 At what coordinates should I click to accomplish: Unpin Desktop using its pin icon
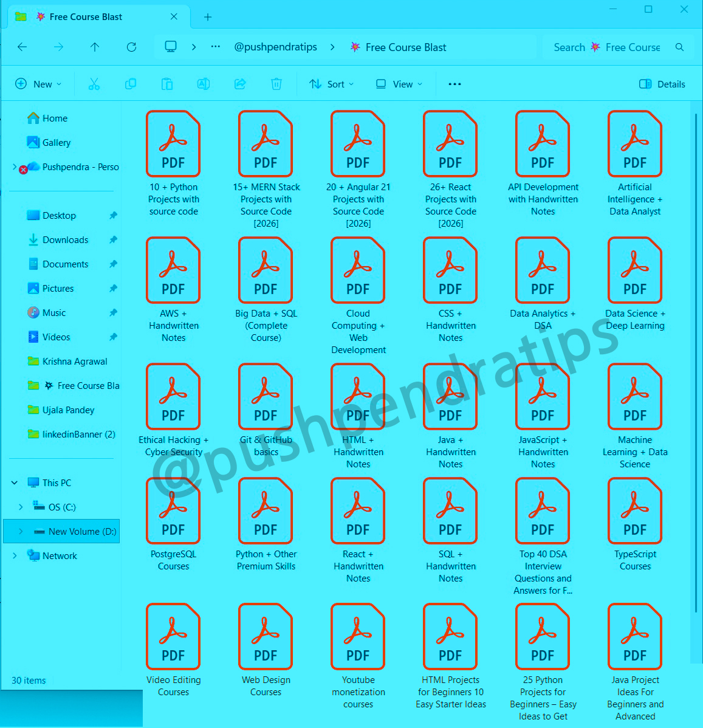point(113,216)
